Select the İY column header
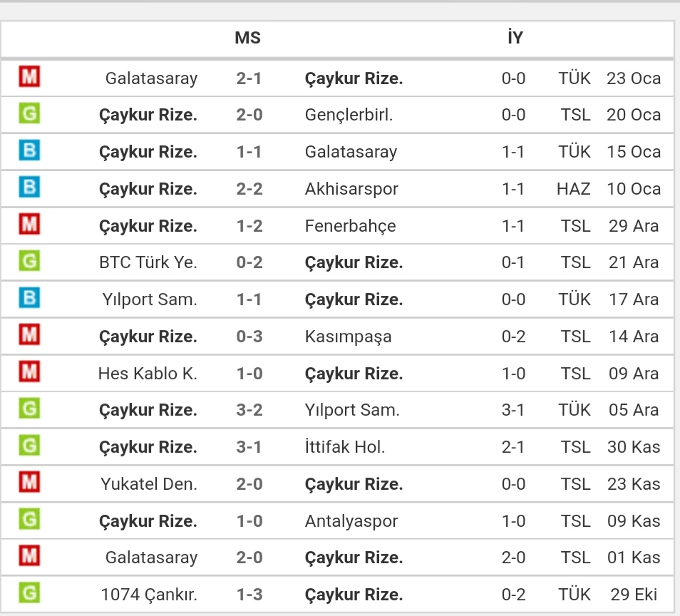 coord(515,37)
